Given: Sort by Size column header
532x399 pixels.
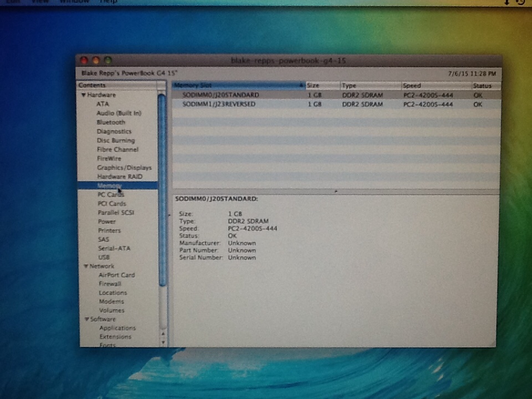Looking at the screenshot, I should 323,85.
